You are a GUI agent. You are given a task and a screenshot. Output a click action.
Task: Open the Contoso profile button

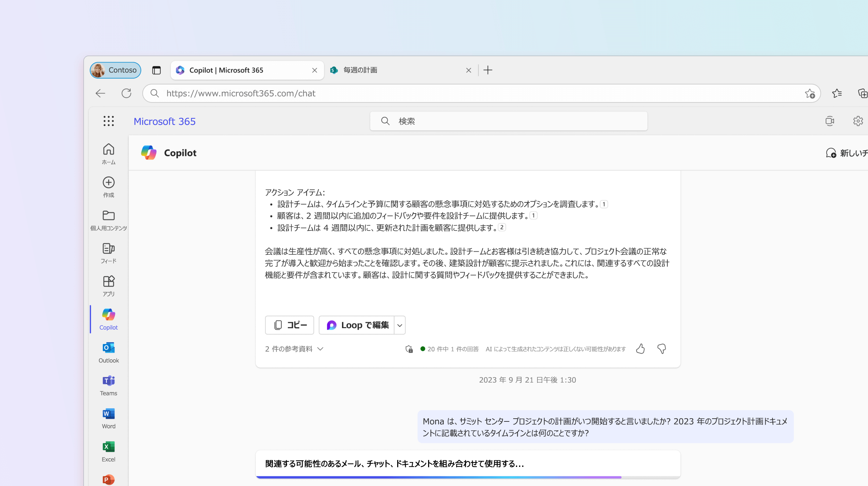coord(115,70)
